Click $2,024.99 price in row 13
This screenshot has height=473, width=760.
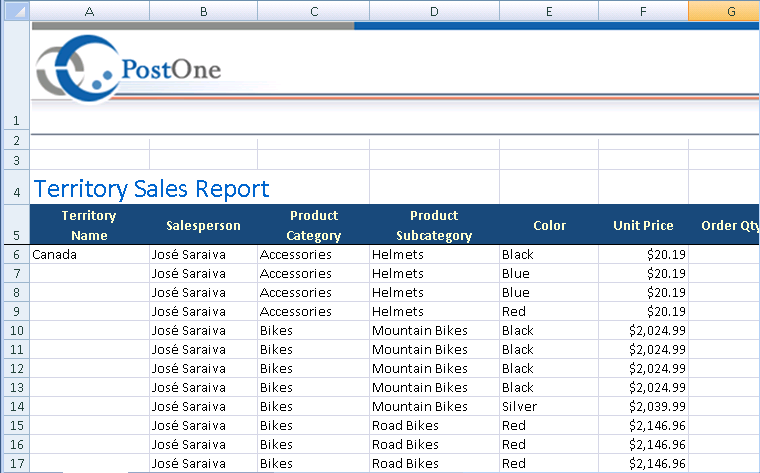coord(643,387)
